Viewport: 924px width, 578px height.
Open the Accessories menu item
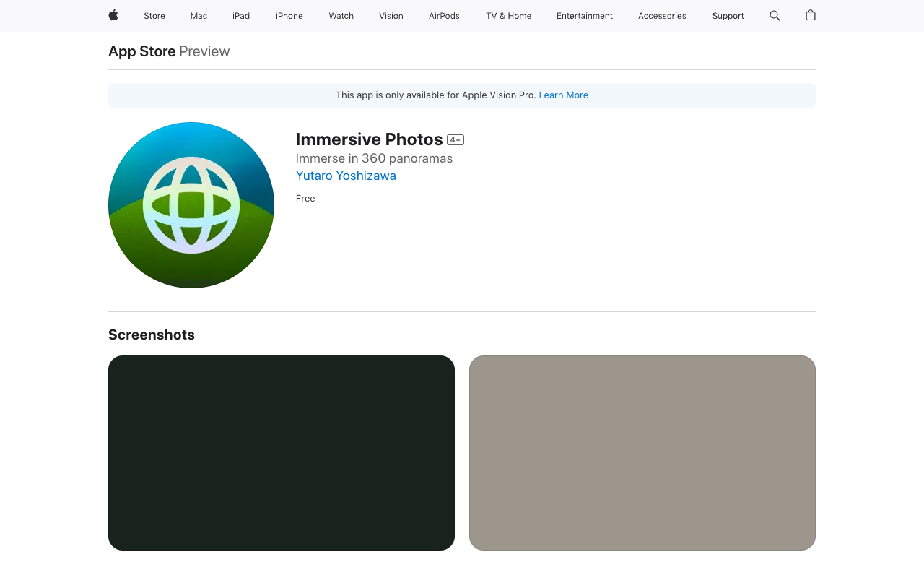coord(662,16)
